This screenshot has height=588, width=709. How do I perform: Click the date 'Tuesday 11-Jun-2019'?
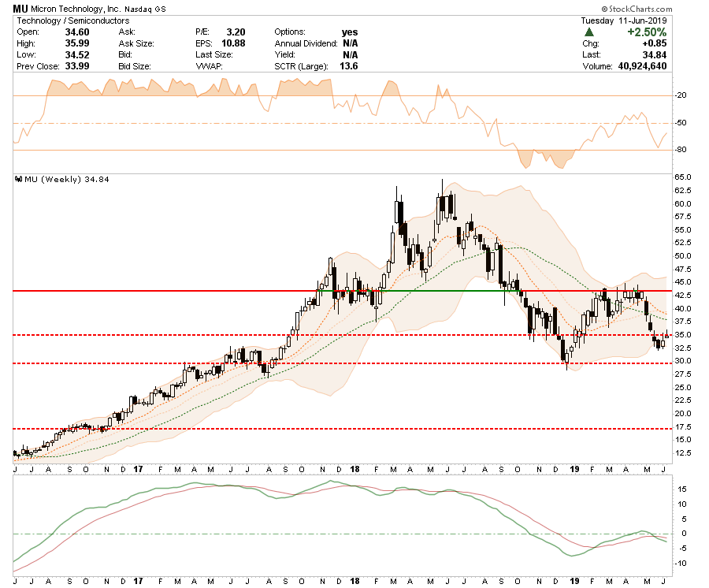(x=624, y=20)
